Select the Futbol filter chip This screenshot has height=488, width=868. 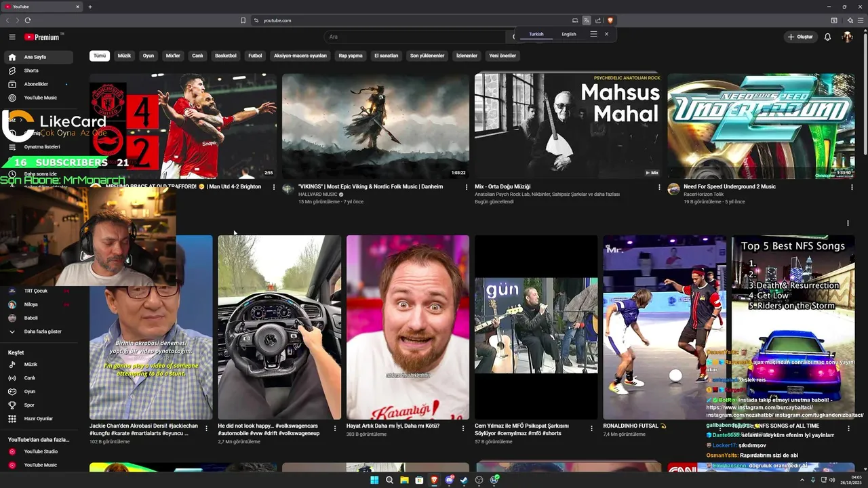click(x=255, y=56)
